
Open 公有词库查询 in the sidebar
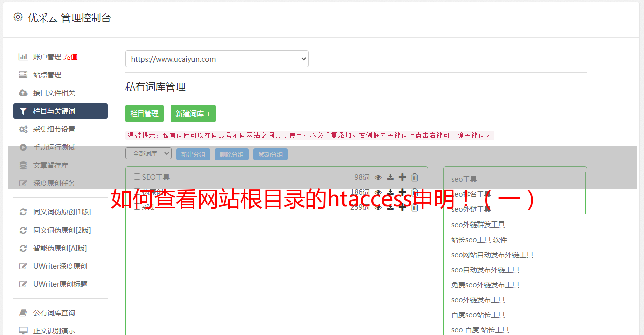coord(54,313)
